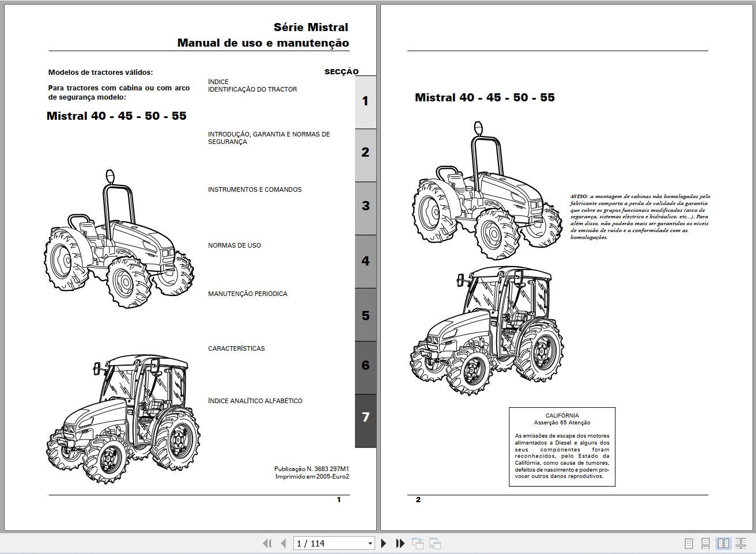
Task: Click the roll-bar tractor drawing on left page
Action: pyautogui.click(x=119, y=238)
